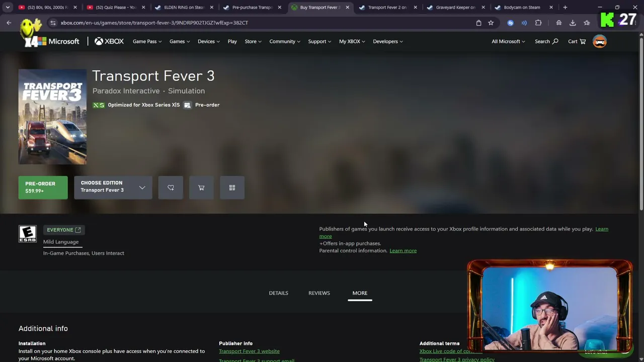Open the EVERYONE rating link
Viewport: 644px width, 362px height.
point(64,230)
